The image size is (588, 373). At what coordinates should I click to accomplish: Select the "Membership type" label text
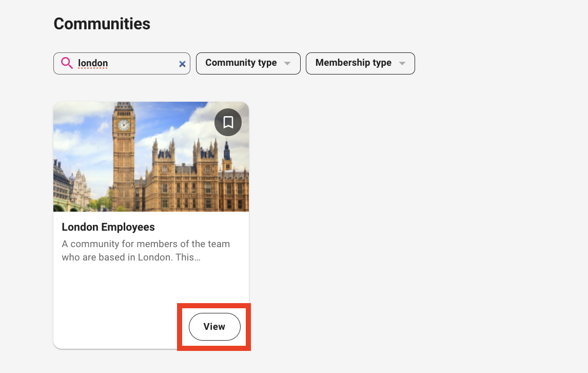coord(353,63)
